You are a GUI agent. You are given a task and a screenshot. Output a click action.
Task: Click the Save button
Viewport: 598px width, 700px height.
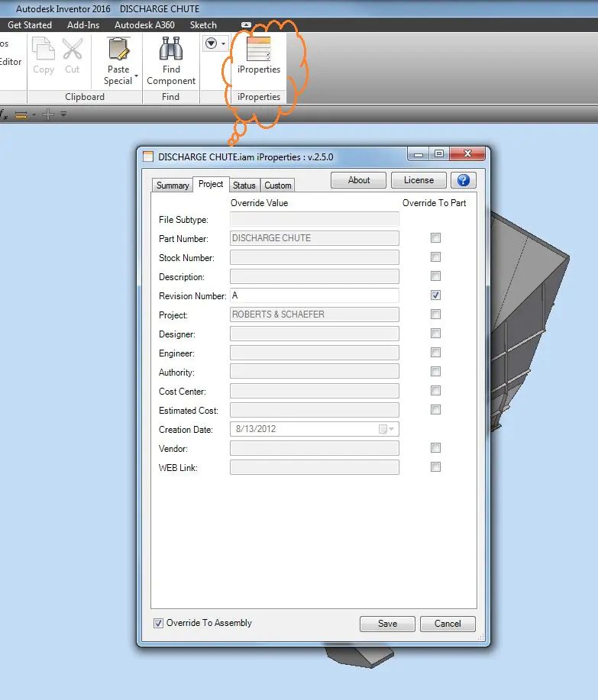pos(387,624)
